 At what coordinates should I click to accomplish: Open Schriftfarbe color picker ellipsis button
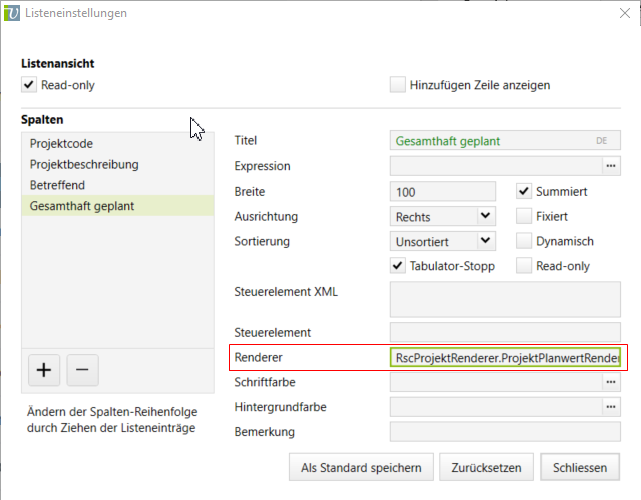[x=610, y=382]
